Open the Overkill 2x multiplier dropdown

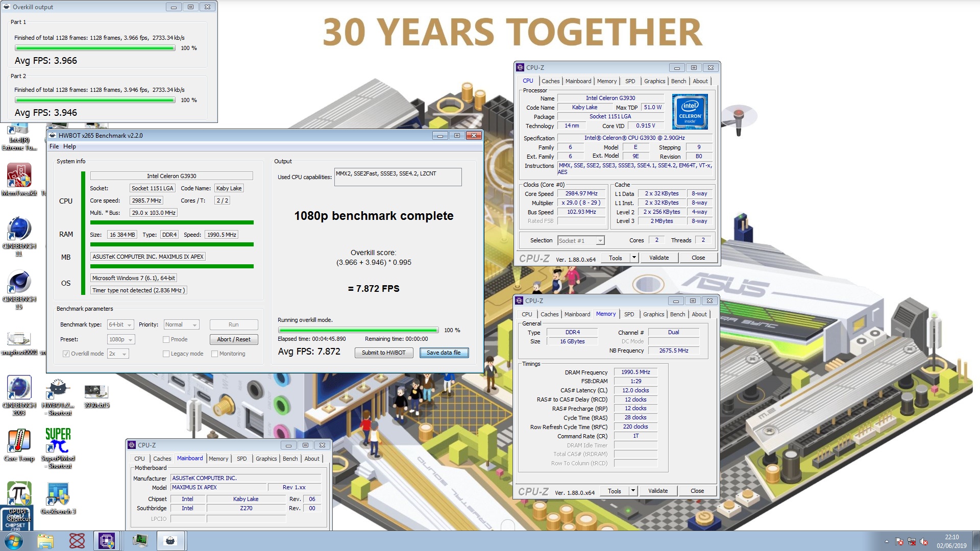118,354
